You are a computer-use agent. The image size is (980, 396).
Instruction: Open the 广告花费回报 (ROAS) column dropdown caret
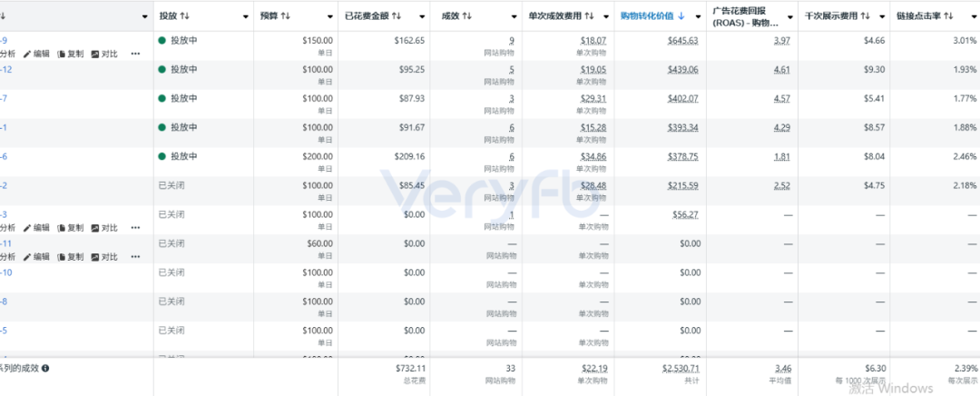pos(790,16)
